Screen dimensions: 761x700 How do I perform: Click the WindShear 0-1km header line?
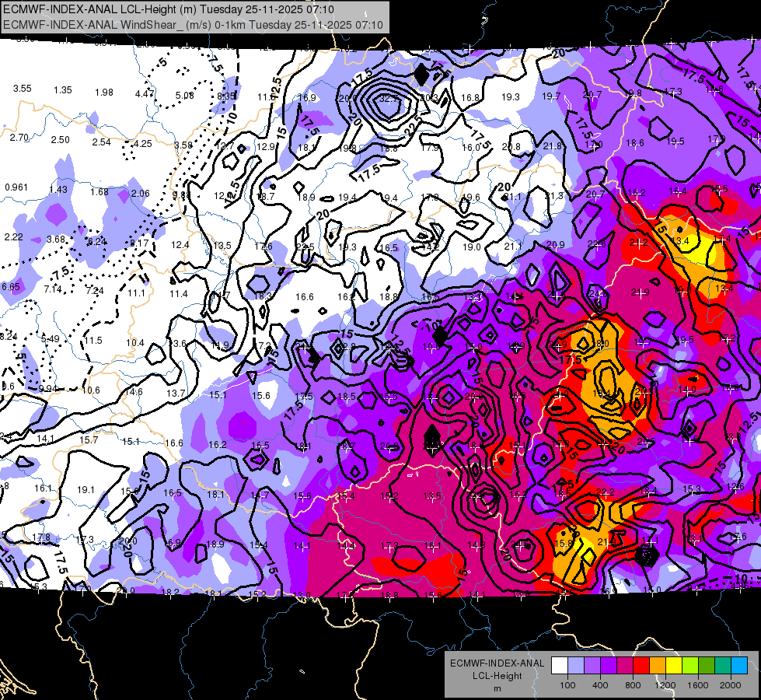pyautogui.click(x=193, y=25)
